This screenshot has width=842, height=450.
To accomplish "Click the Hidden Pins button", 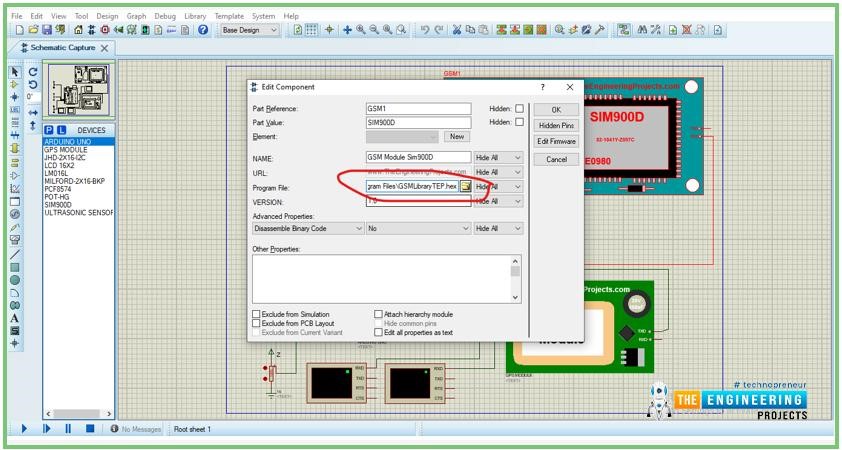I will tap(556, 125).
